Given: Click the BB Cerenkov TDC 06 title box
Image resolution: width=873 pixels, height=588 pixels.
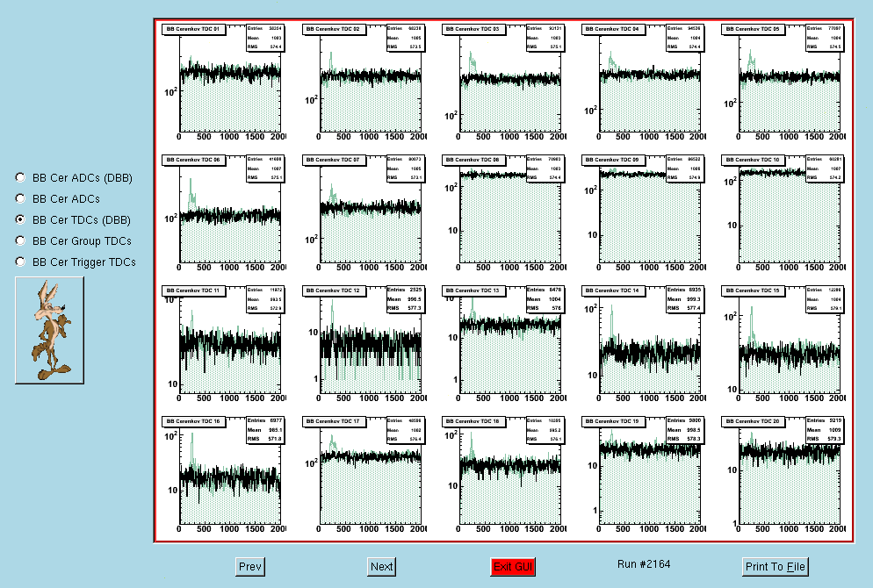Looking at the screenshot, I should [194, 161].
